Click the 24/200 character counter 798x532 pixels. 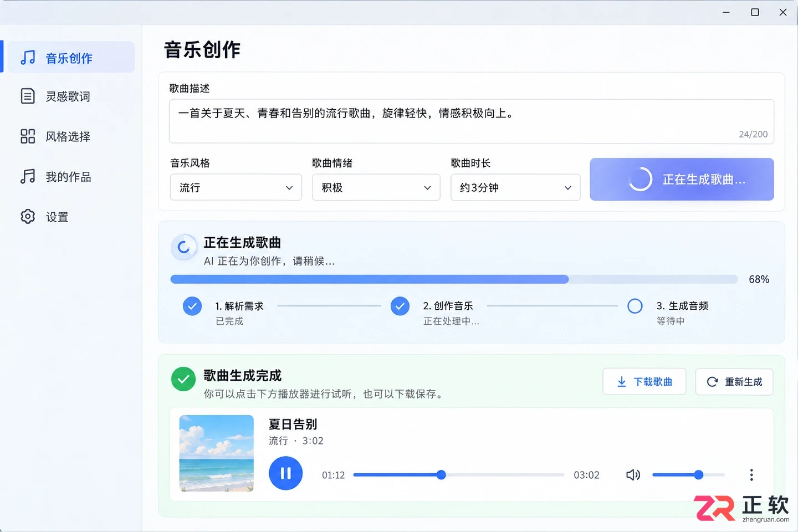coord(753,134)
